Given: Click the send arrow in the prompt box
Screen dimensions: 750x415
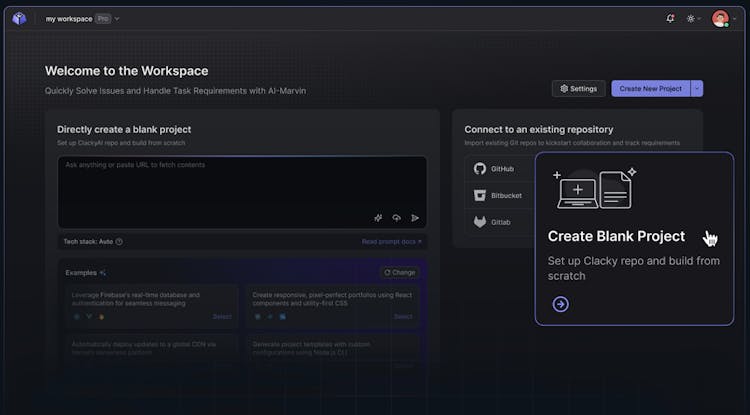Looking at the screenshot, I should tap(415, 217).
